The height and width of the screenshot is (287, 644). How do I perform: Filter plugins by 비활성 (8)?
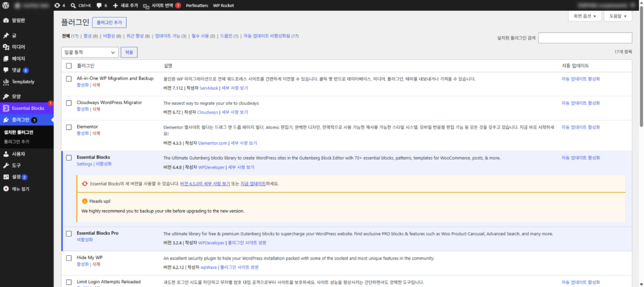coord(112,36)
